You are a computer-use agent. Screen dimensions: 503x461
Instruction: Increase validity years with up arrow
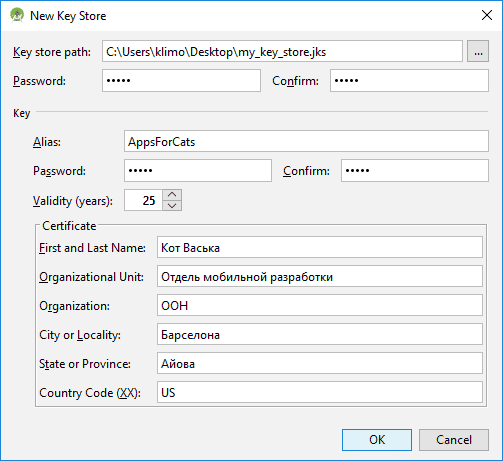[x=172, y=195]
